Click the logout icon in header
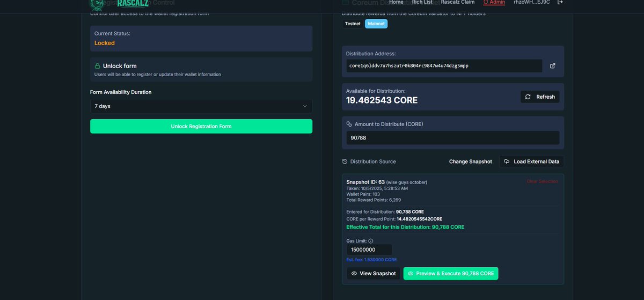Viewport: 644px width, 300px height. [x=560, y=2]
